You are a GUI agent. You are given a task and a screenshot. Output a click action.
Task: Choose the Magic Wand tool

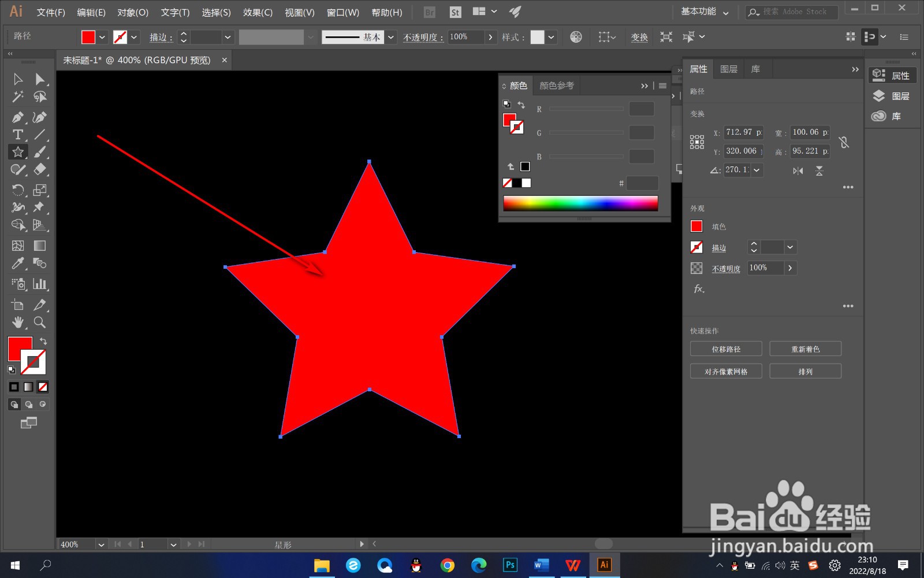[x=18, y=97]
